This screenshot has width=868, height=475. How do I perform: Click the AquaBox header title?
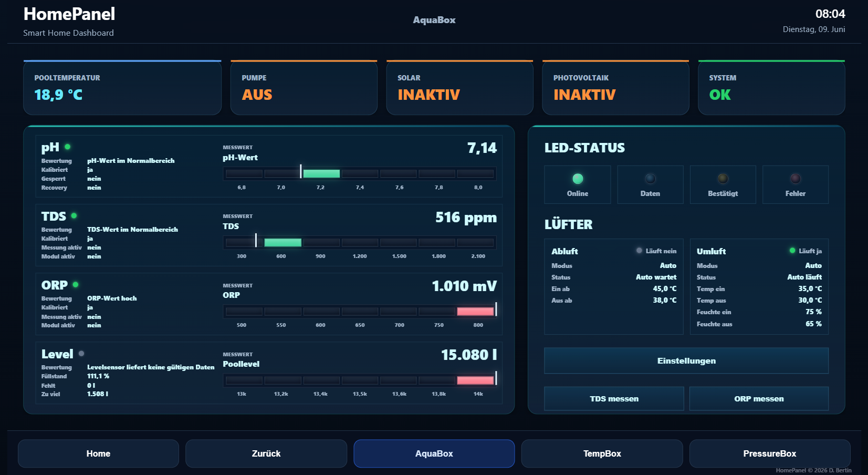(x=434, y=20)
